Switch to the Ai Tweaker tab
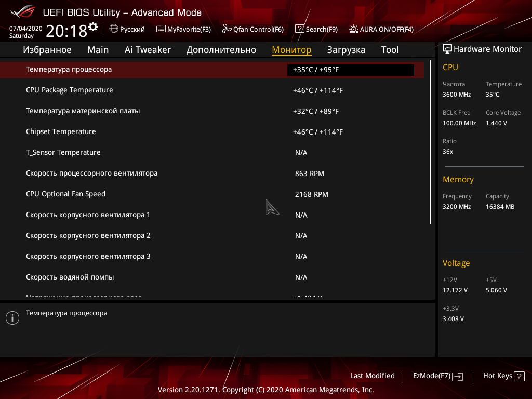 [x=148, y=50]
